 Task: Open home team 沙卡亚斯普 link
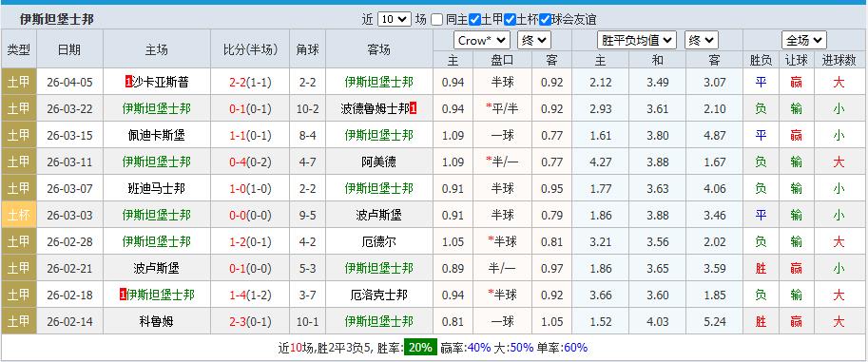(161, 83)
